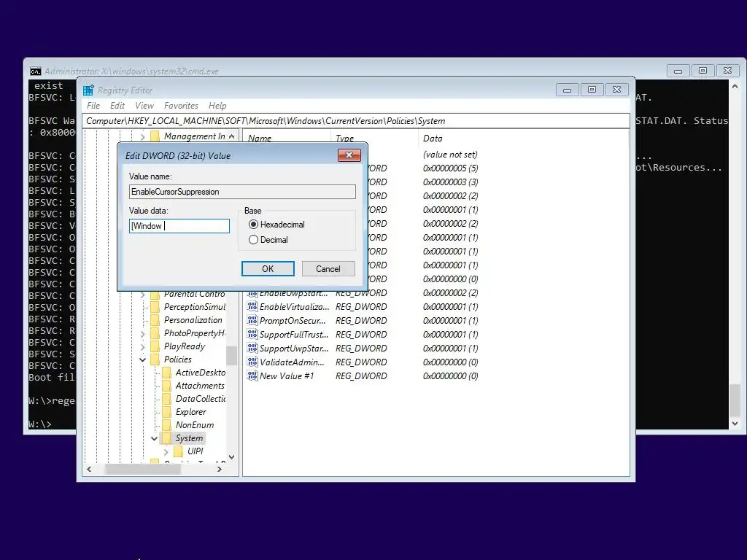
Task: Click the (value not set) data cell
Action: click(x=450, y=155)
